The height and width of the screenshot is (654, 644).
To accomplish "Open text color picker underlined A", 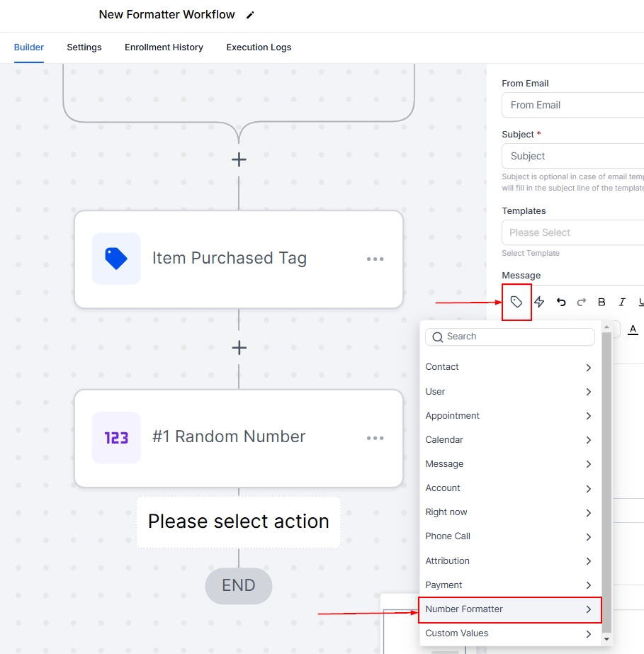I will point(633,329).
